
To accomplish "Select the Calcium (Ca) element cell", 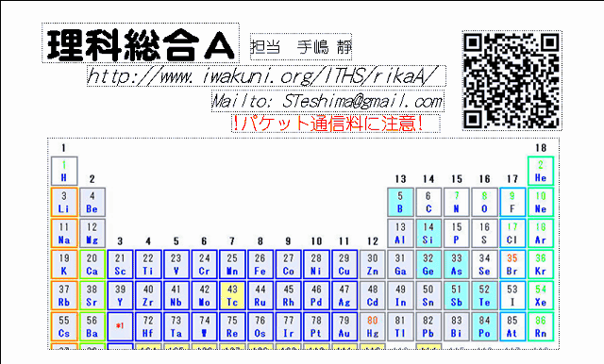I will (x=92, y=264).
